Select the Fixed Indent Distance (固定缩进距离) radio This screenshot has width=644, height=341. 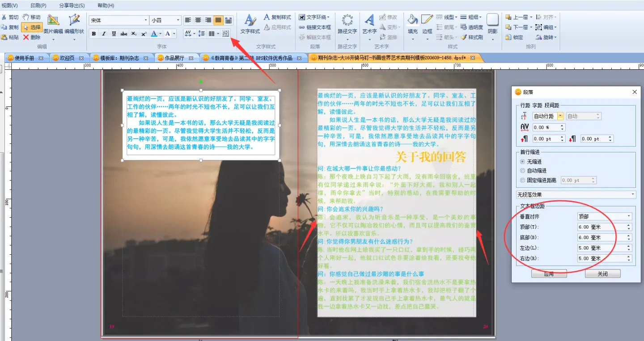(523, 180)
